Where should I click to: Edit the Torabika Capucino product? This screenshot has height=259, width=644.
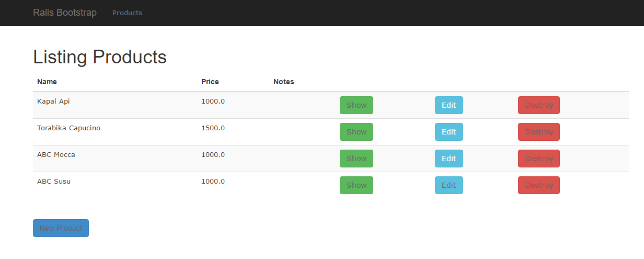point(448,132)
